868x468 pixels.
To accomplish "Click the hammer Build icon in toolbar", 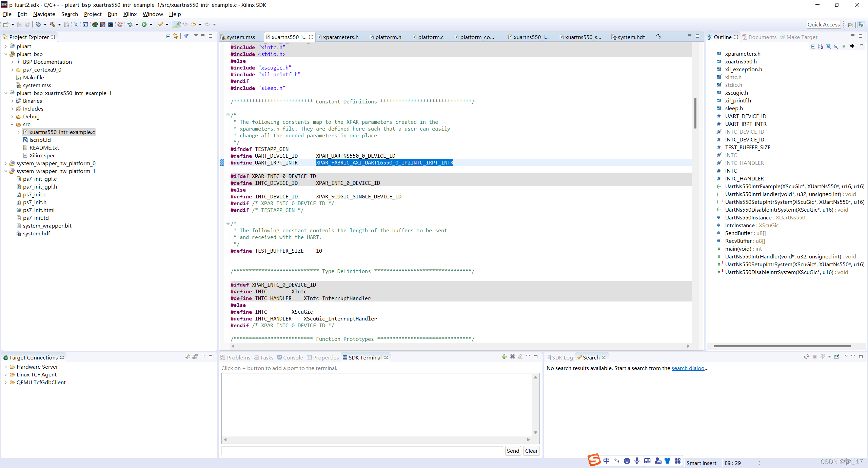I will 52,24.
